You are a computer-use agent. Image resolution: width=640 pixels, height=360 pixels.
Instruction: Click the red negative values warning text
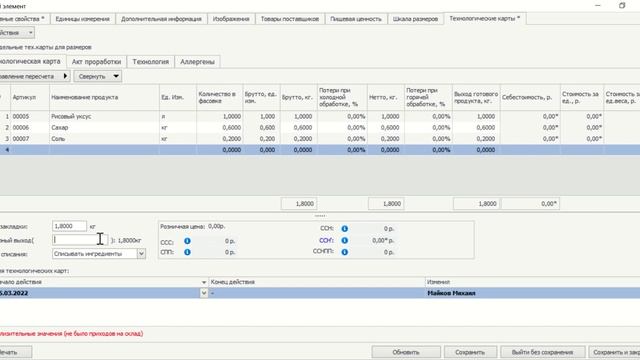tap(71, 333)
